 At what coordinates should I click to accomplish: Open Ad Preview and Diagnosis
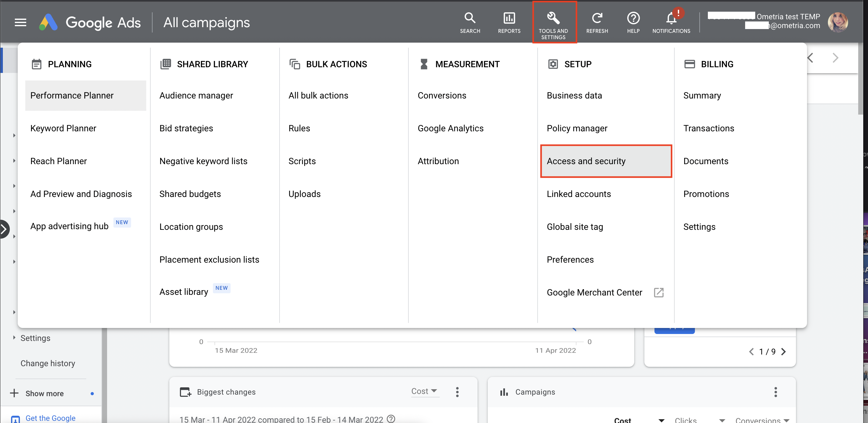[x=81, y=194]
